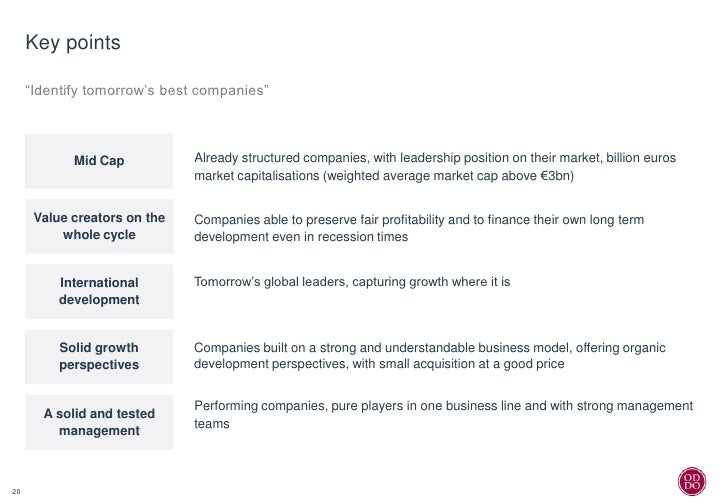728x504 pixels.
Task: Click the word teams in last description
Action: click(x=212, y=424)
